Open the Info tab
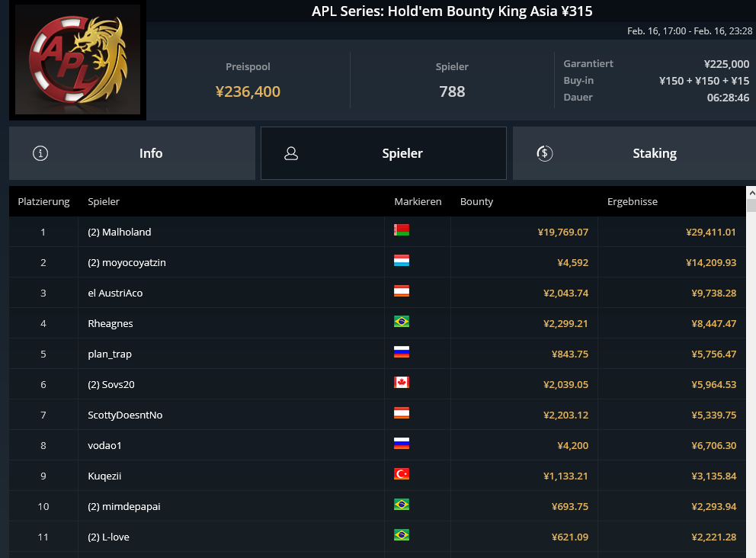Viewport: 756px width, 558px height. tap(132, 153)
